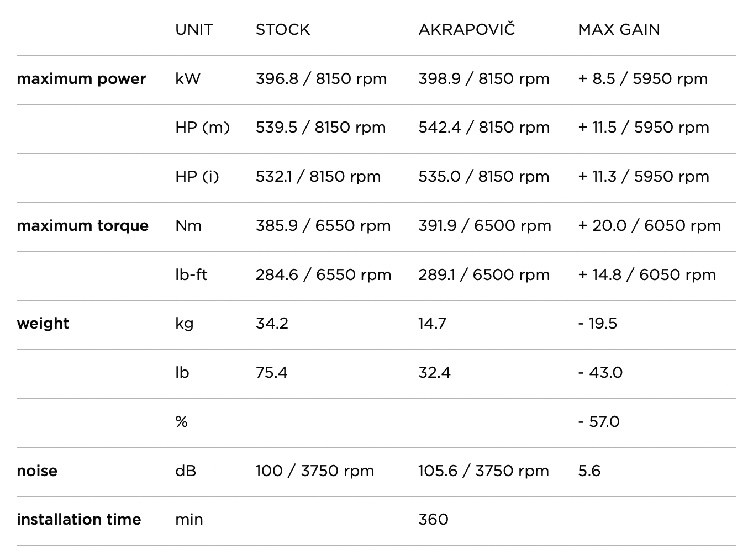Select the + 11.3 / 5950 rpm gain cell
748x560 pixels.
(643, 177)
